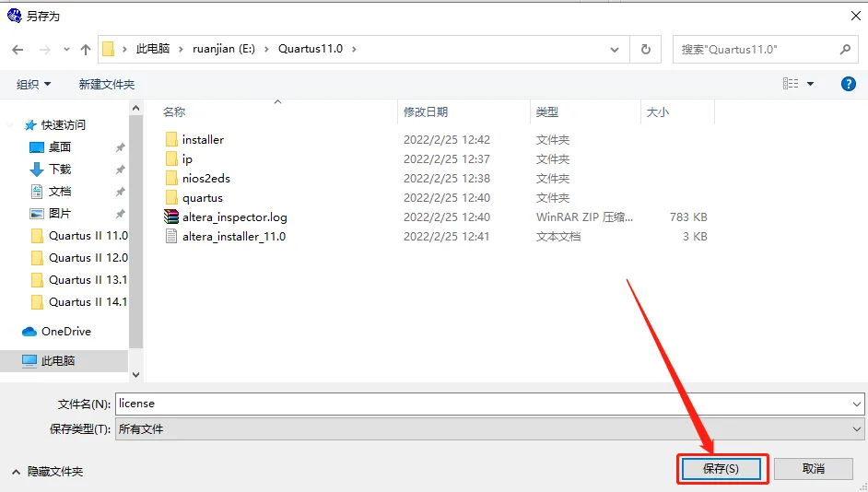Open the view options dropdown arrow

(811, 84)
